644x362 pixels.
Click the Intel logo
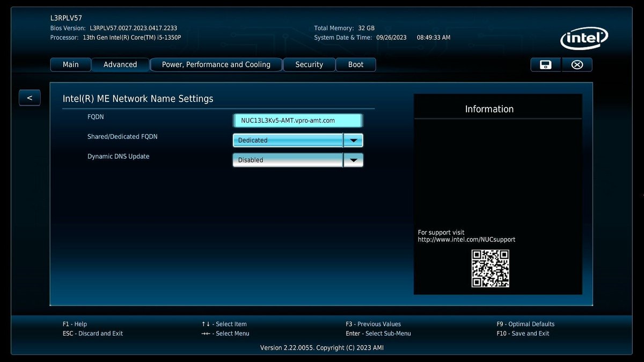584,39
